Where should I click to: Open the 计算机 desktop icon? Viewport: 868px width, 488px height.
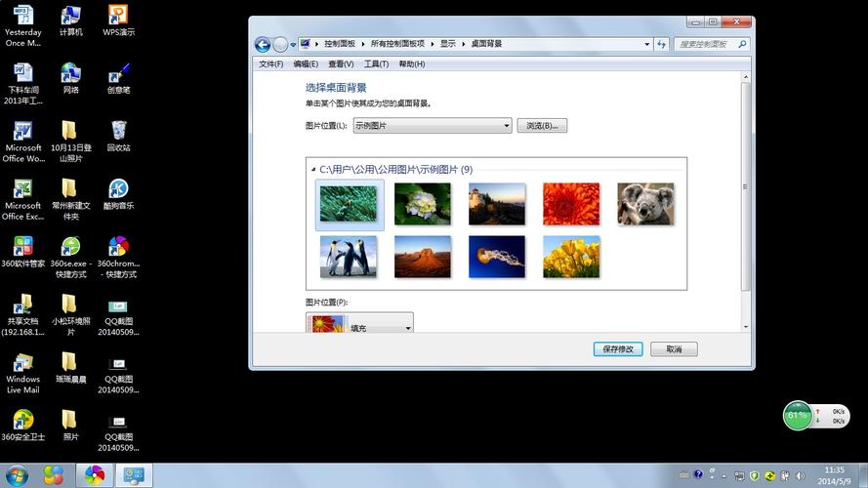[x=71, y=21]
